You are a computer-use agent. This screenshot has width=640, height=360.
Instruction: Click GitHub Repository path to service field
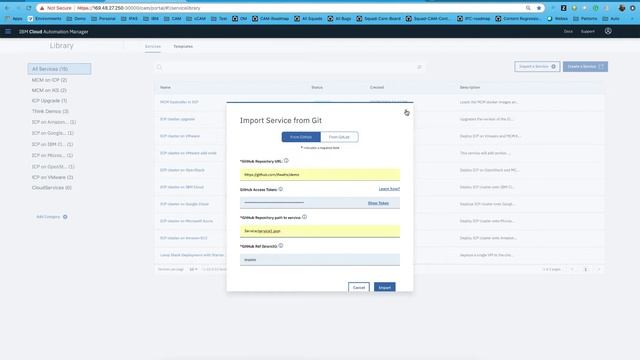[x=320, y=231]
